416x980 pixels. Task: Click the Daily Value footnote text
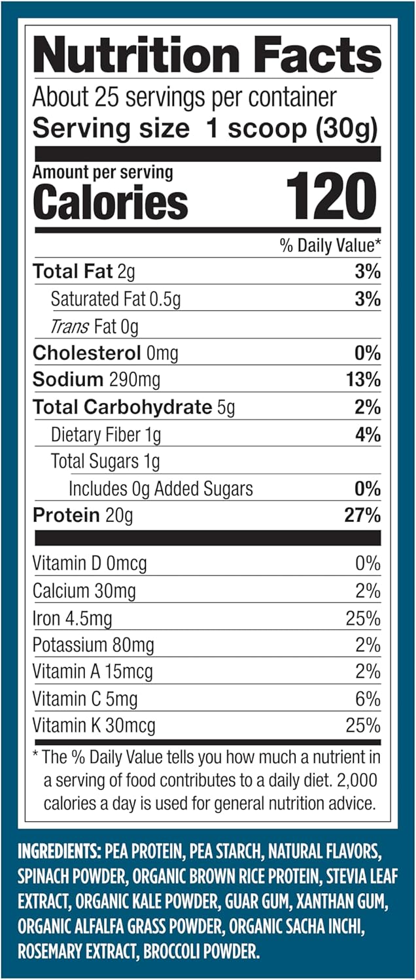pyautogui.click(x=207, y=780)
